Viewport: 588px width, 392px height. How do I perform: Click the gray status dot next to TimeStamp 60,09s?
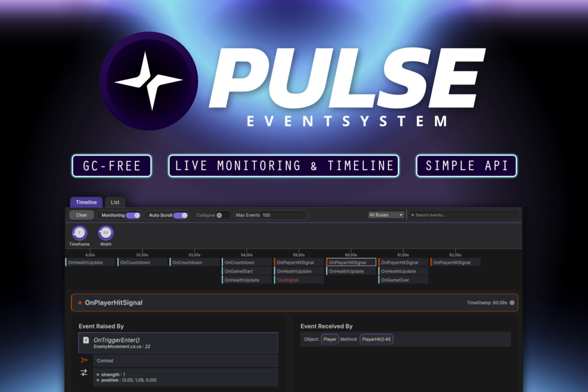tap(511, 302)
